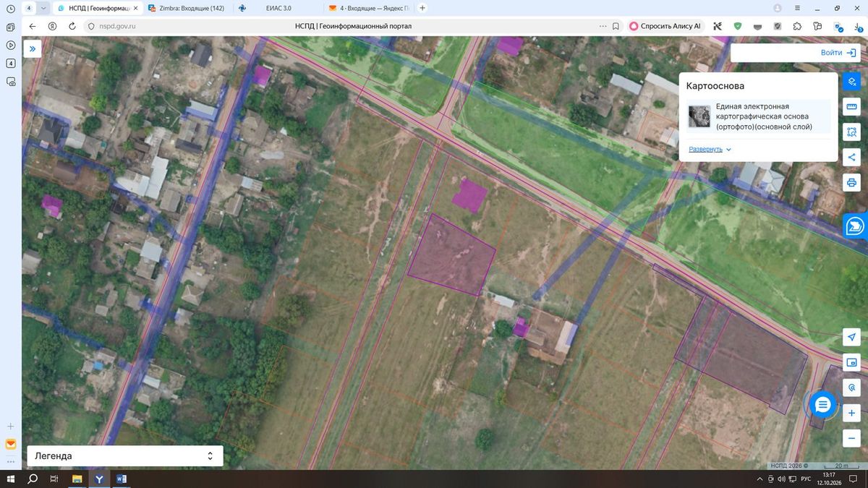Open browser history clock in sidebar
This screenshot has width=868, height=488.
[x=11, y=8]
